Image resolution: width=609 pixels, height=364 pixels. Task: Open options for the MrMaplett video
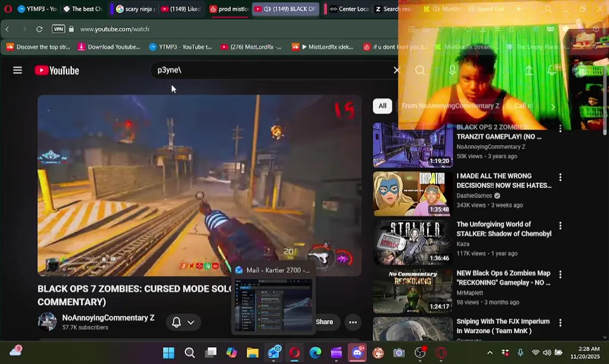(560, 275)
